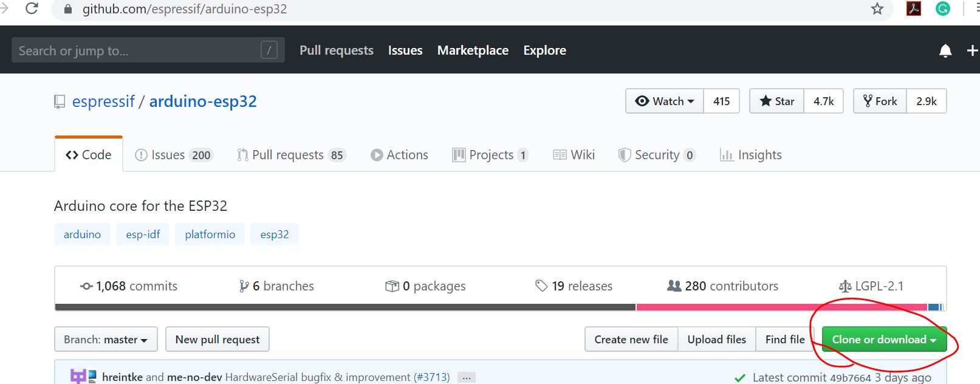Click the Create new file button
Screen dimensions: 980x384
click(631, 340)
